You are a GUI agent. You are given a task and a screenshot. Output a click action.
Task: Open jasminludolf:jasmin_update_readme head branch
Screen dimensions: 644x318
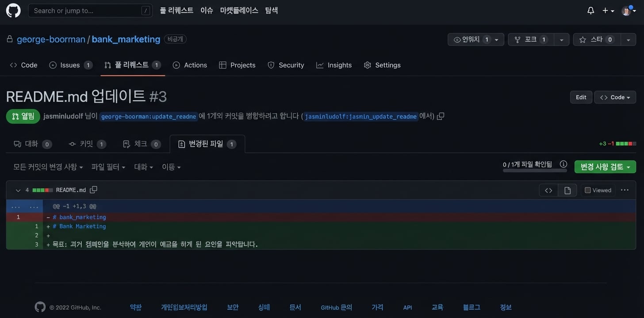[361, 117]
